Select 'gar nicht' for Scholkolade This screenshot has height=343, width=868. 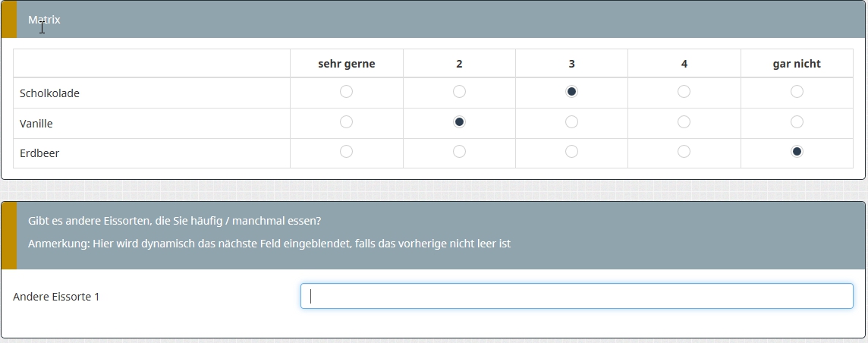pyautogui.click(x=797, y=92)
